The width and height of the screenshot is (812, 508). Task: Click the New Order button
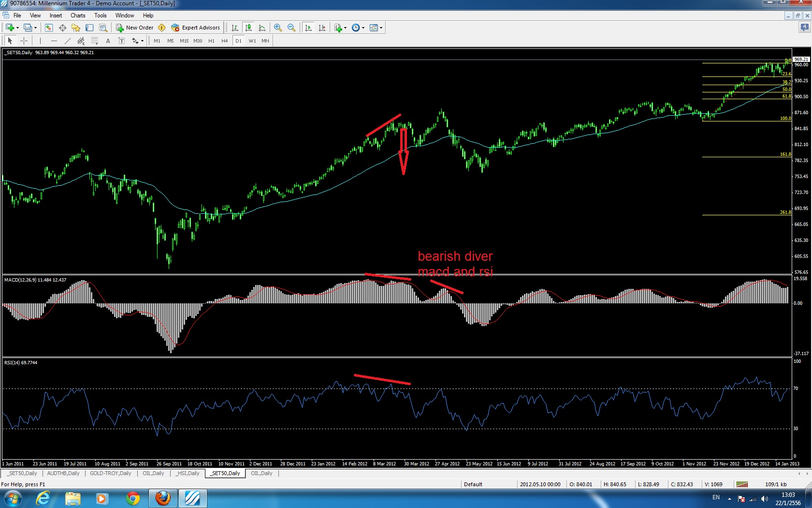tap(135, 28)
